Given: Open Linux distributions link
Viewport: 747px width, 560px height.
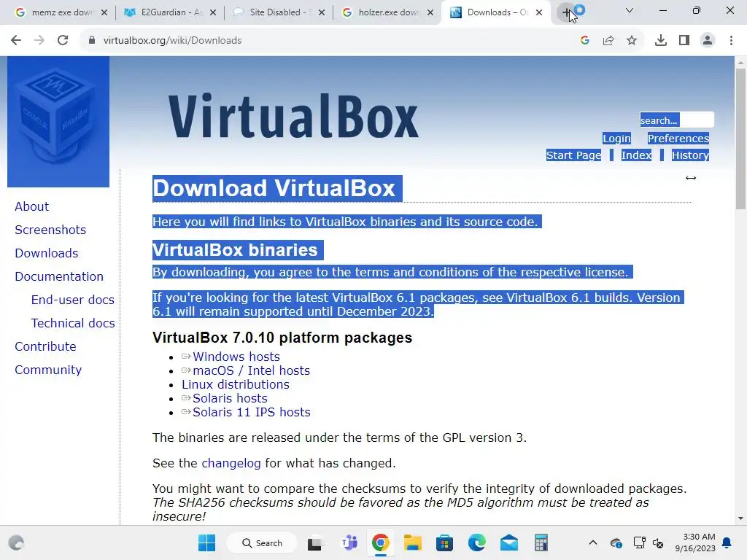Looking at the screenshot, I should (236, 384).
